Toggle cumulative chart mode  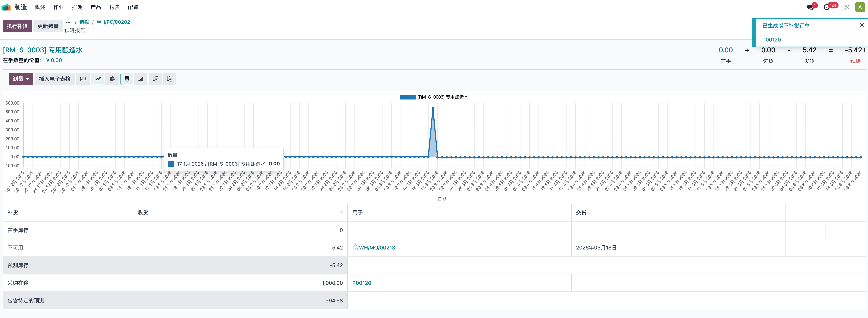pyautogui.click(x=141, y=79)
